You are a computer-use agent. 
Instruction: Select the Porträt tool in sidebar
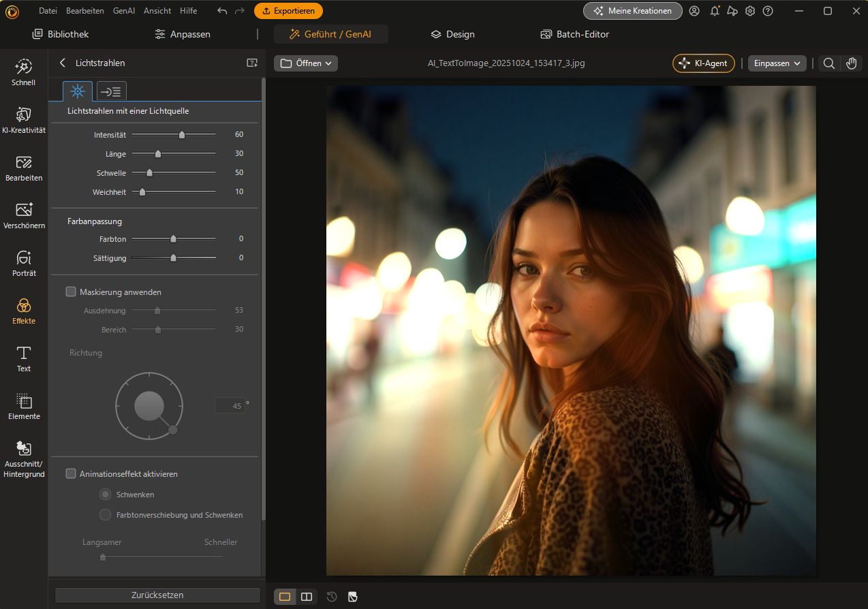tap(24, 263)
